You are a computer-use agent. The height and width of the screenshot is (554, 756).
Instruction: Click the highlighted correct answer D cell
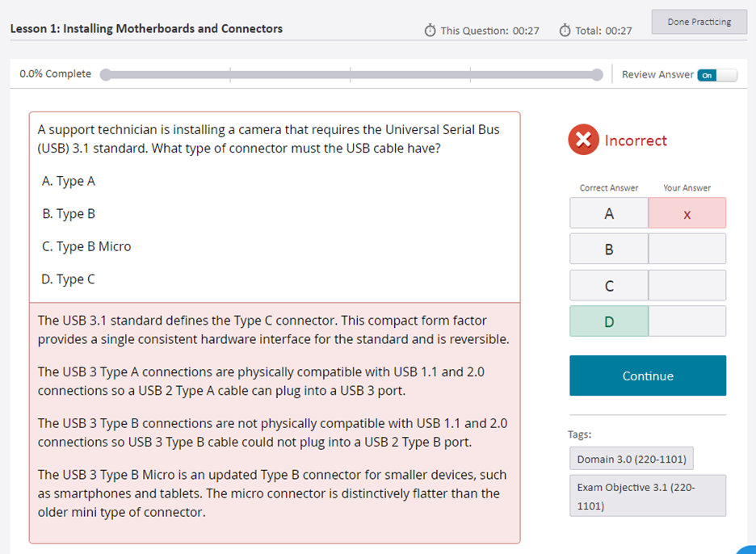tap(609, 321)
